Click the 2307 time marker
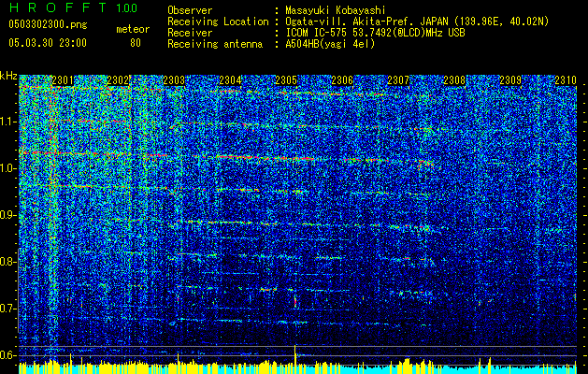This screenshot has height=374, width=588. coord(398,80)
